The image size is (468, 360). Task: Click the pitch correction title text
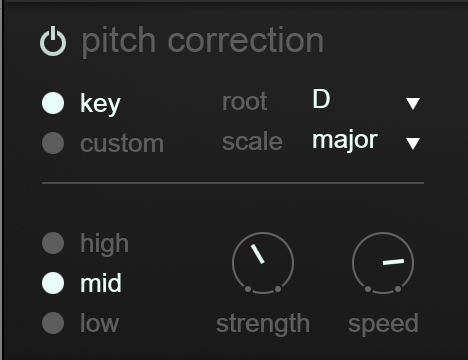pos(203,41)
